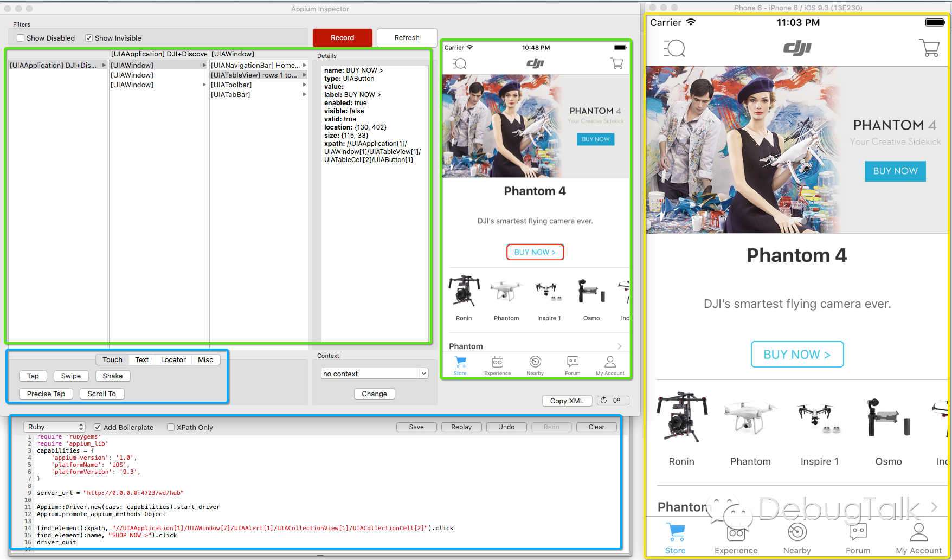
Task: Click the red Record button
Action: tap(343, 37)
